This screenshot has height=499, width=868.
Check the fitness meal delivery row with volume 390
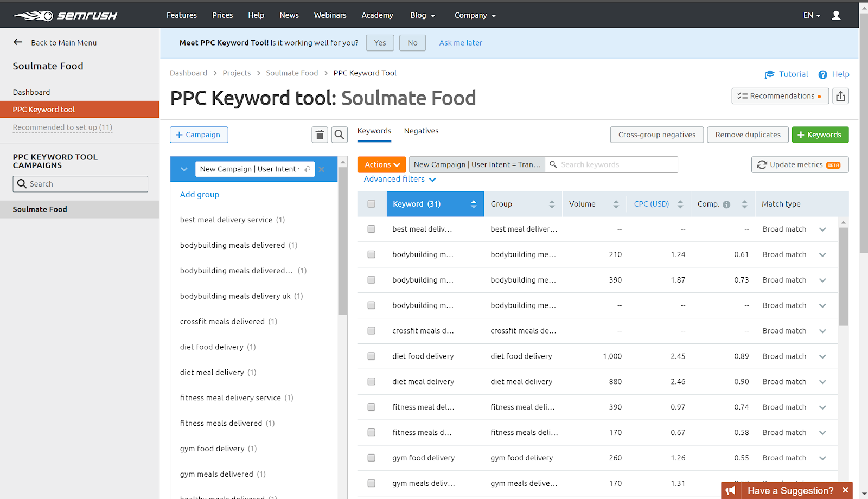click(372, 407)
